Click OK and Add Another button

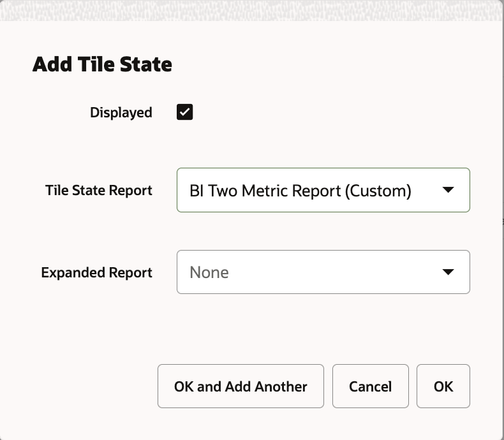(x=241, y=386)
